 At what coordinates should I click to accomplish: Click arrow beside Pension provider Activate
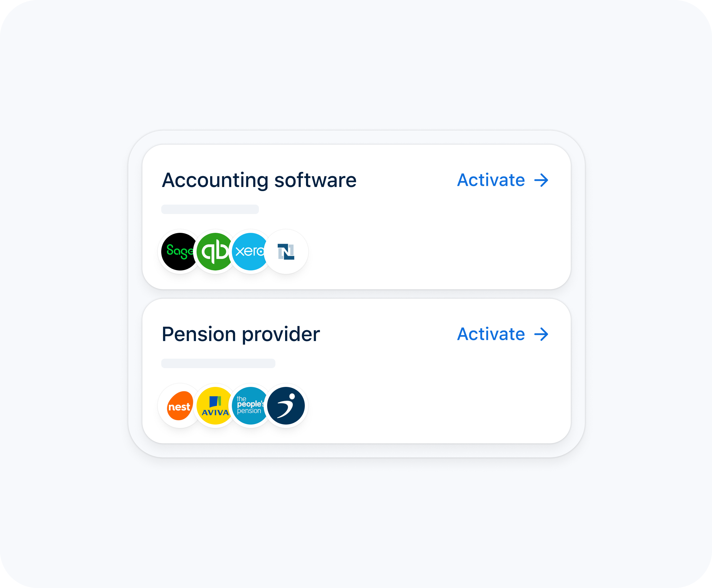point(541,334)
